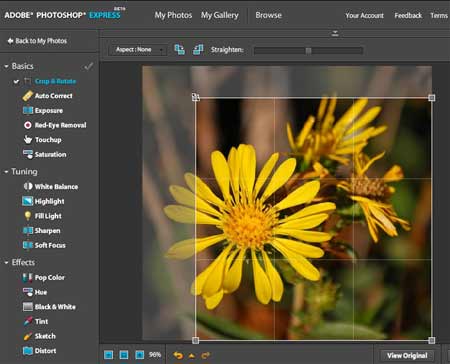
Task: Click the redo arrow in bottom toolbar
Action: (x=205, y=355)
